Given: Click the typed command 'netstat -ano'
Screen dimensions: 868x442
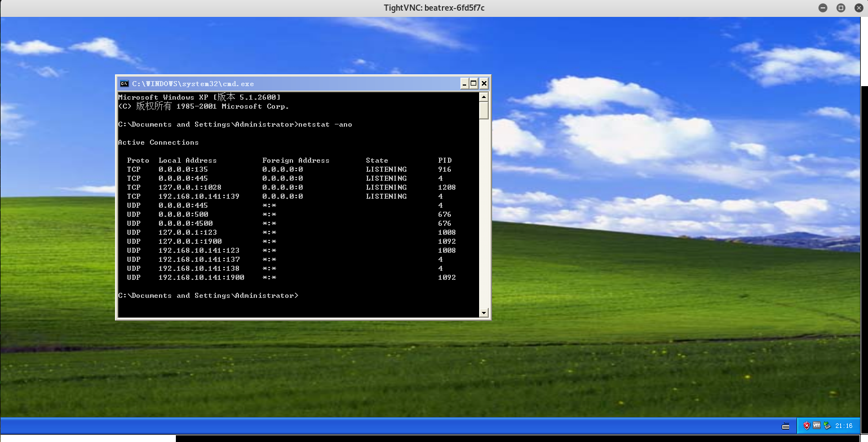Looking at the screenshot, I should click(325, 124).
